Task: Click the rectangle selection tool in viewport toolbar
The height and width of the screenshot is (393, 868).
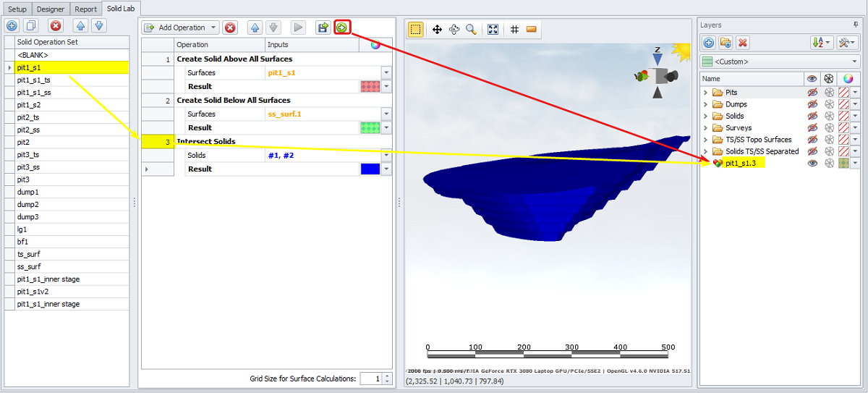Action: [416, 30]
